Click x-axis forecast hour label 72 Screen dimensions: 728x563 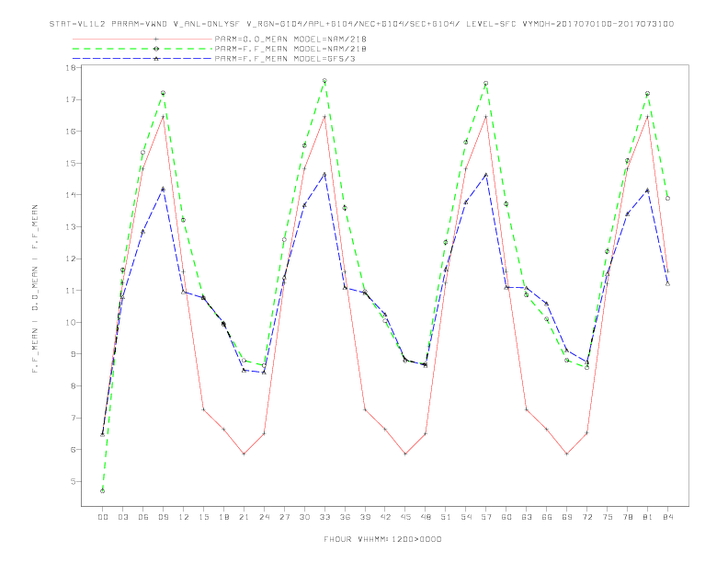pyautogui.click(x=586, y=517)
